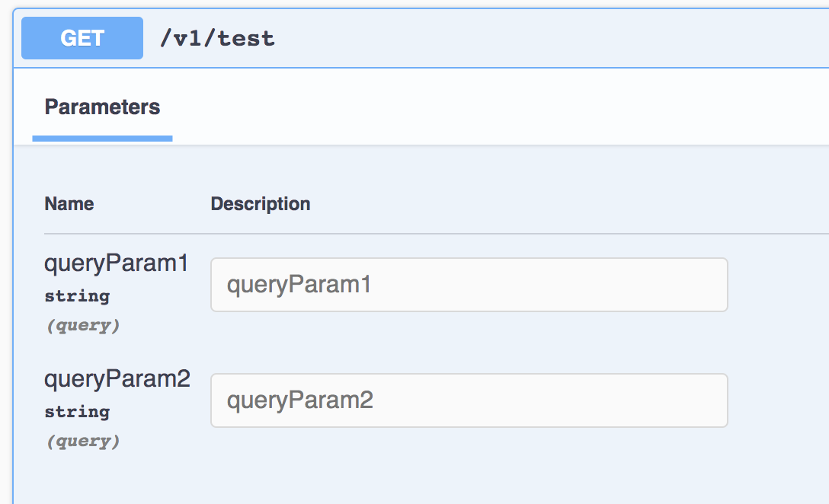
Task: Click the string type label under queryParam1
Action: click(77, 295)
